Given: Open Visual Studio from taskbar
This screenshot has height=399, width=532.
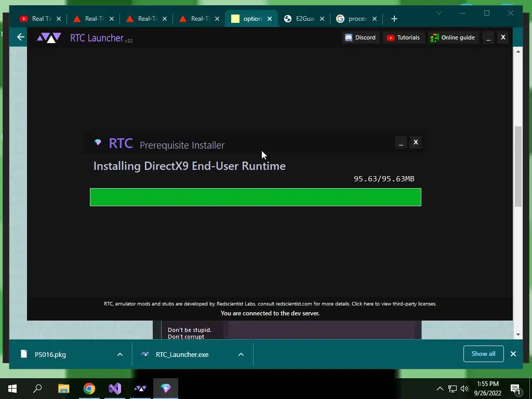Looking at the screenshot, I should coord(115,389).
